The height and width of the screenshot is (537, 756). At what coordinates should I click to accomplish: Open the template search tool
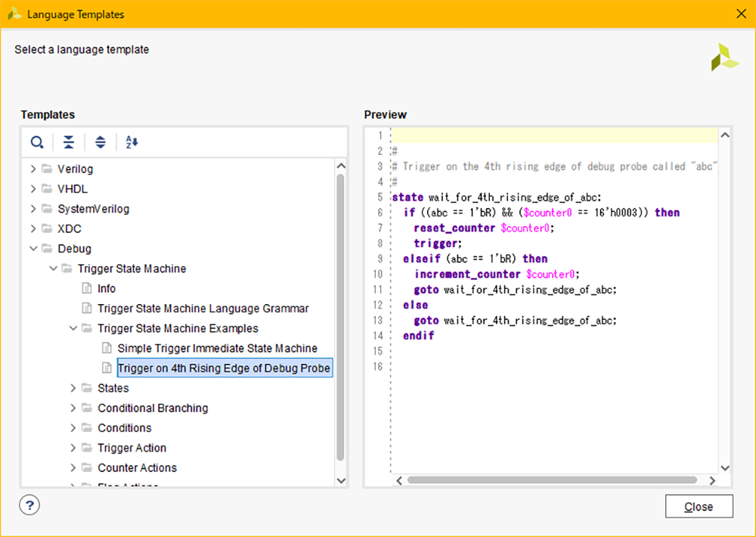pyautogui.click(x=37, y=142)
